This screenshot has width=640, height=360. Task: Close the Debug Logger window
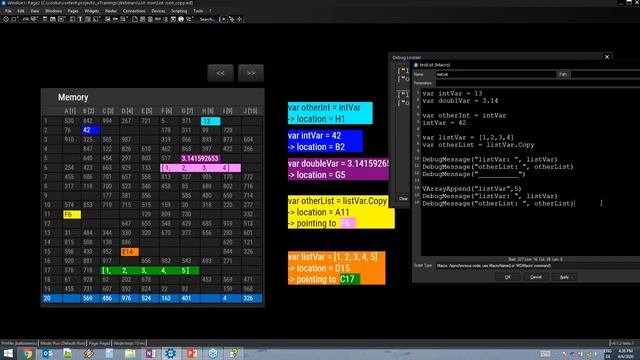(x=607, y=57)
